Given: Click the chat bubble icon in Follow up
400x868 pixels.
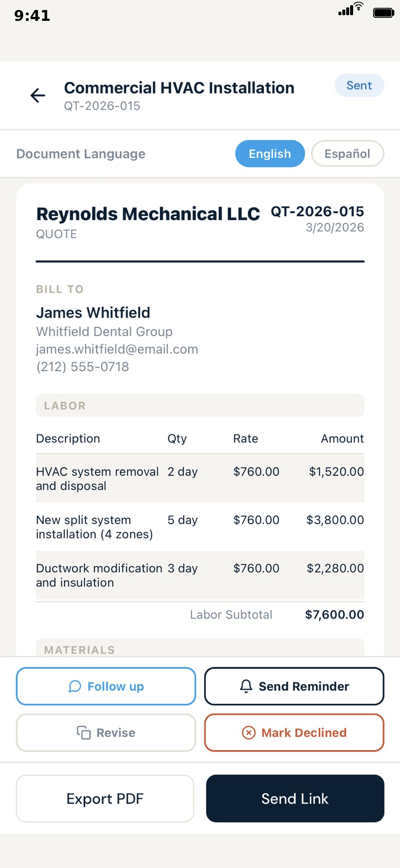Looking at the screenshot, I should click(x=75, y=686).
